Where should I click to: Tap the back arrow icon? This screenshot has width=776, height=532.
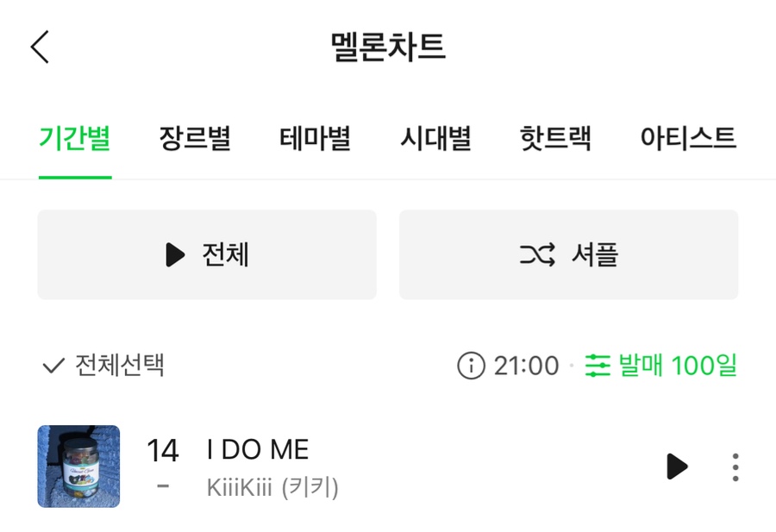pyautogui.click(x=41, y=47)
